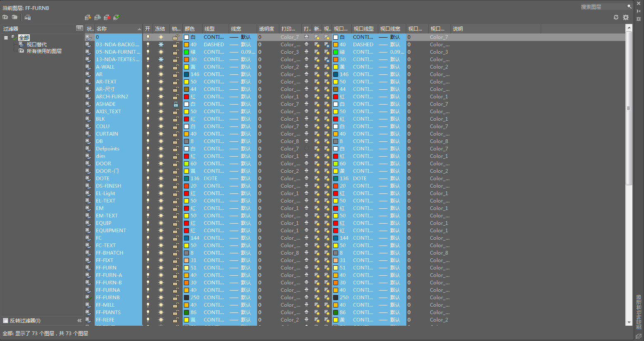
Task: Turn off FF-FURN layer lightbulb
Action: click(x=148, y=268)
